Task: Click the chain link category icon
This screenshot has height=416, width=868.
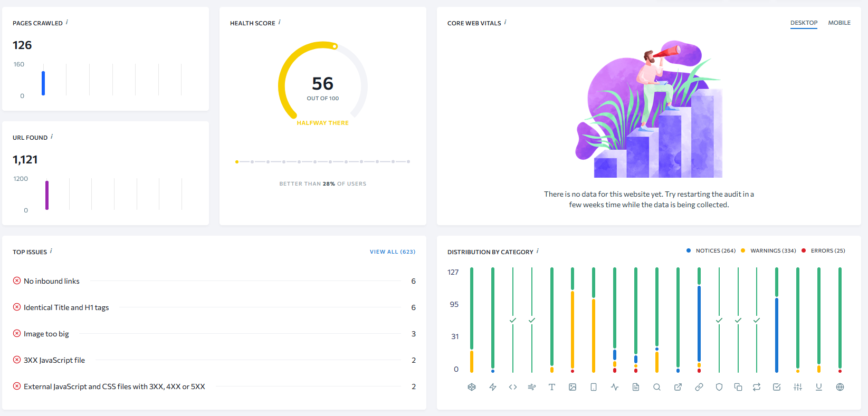Action: coord(699,387)
